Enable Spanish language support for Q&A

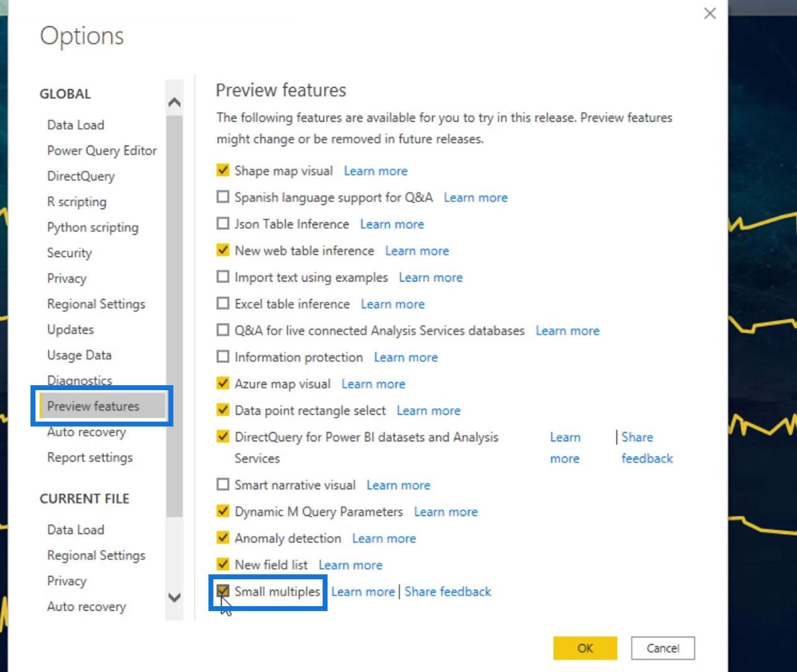point(222,197)
